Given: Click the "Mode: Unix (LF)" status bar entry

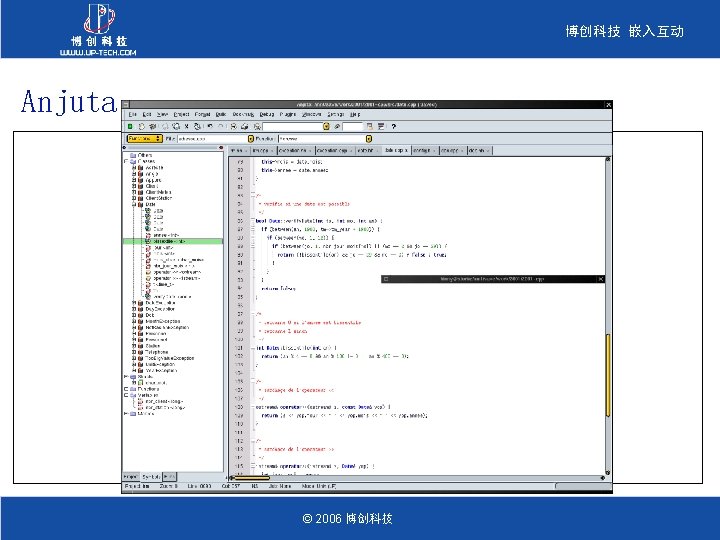Looking at the screenshot, I should (x=319, y=486).
